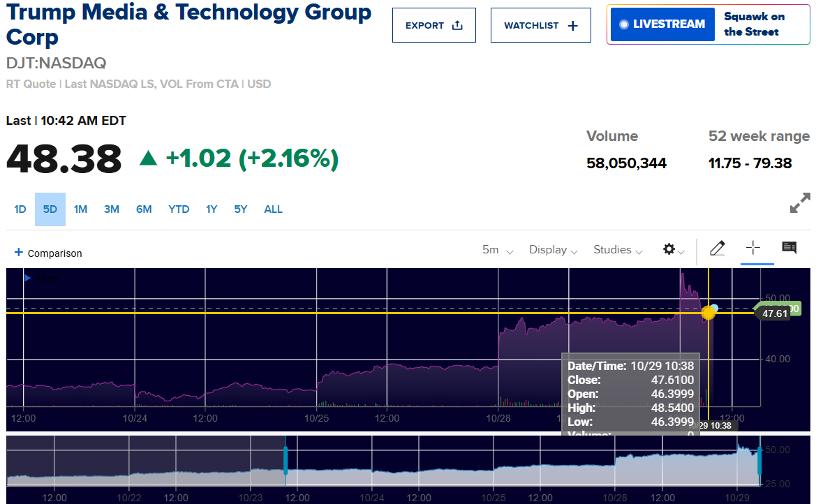This screenshot has width=816, height=504.
Task: Open the 5m interval dropdown
Action: click(498, 250)
